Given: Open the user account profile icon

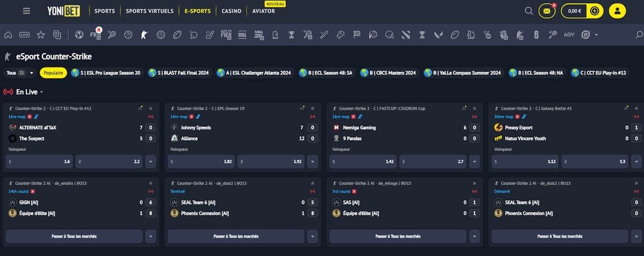Looking at the screenshot, I should [x=618, y=11].
